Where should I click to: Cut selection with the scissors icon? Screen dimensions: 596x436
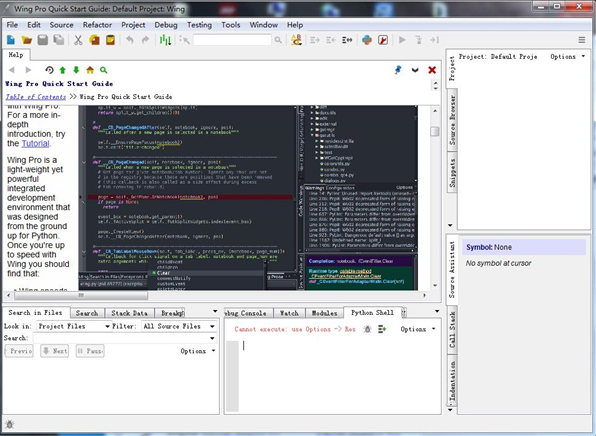coord(78,40)
